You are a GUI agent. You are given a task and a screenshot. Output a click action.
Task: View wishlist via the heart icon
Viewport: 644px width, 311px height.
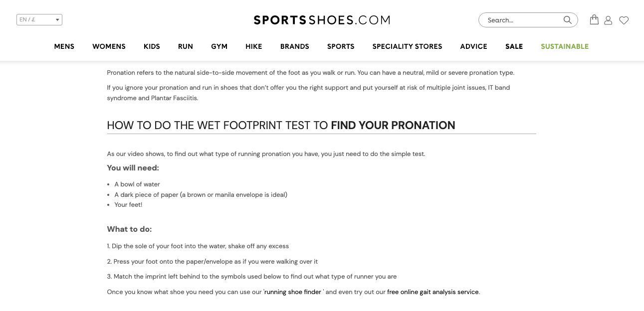pos(624,20)
